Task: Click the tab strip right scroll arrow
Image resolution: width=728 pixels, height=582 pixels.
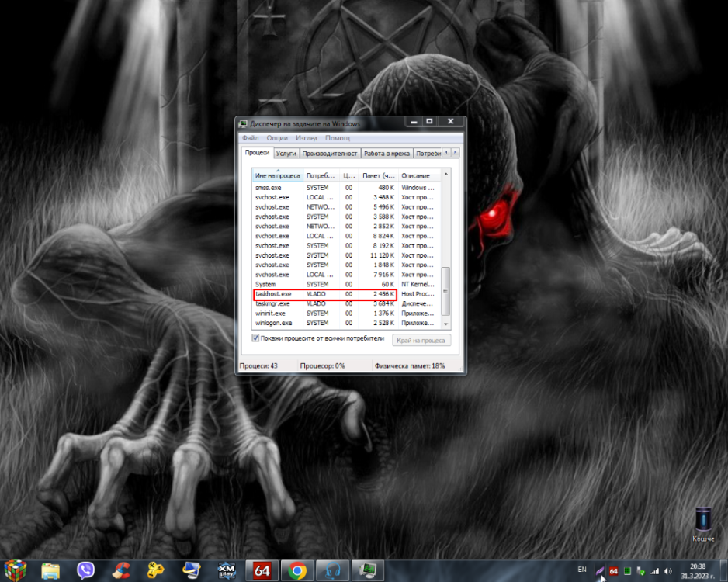Action: 456,152
